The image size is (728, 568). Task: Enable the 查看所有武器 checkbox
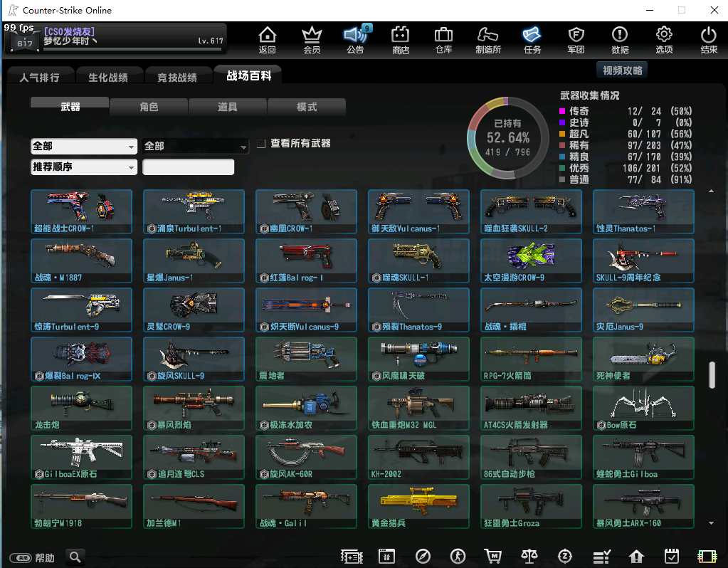click(x=261, y=143)
